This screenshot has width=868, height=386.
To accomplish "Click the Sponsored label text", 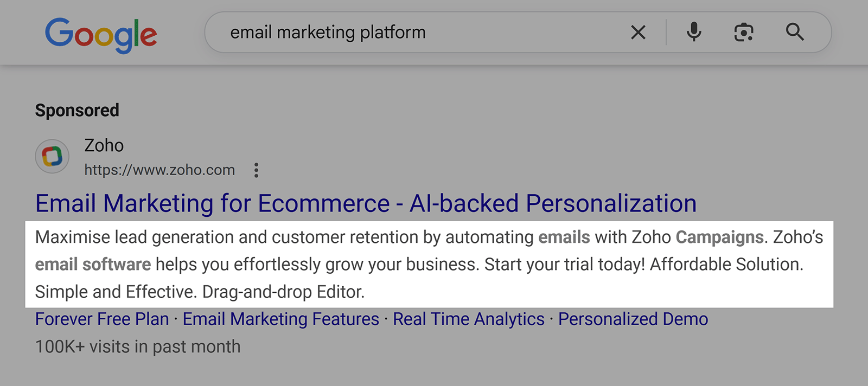I will [76, 110].
